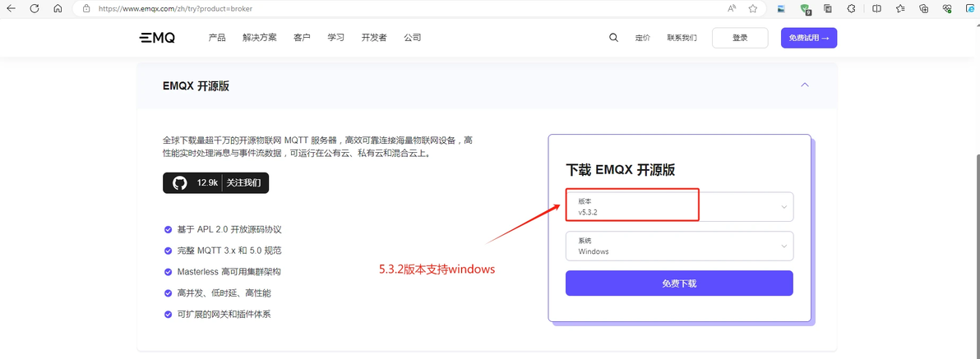
Task: Click the text 可扩展的网关和插件体系
Action: tap(224, 315)
